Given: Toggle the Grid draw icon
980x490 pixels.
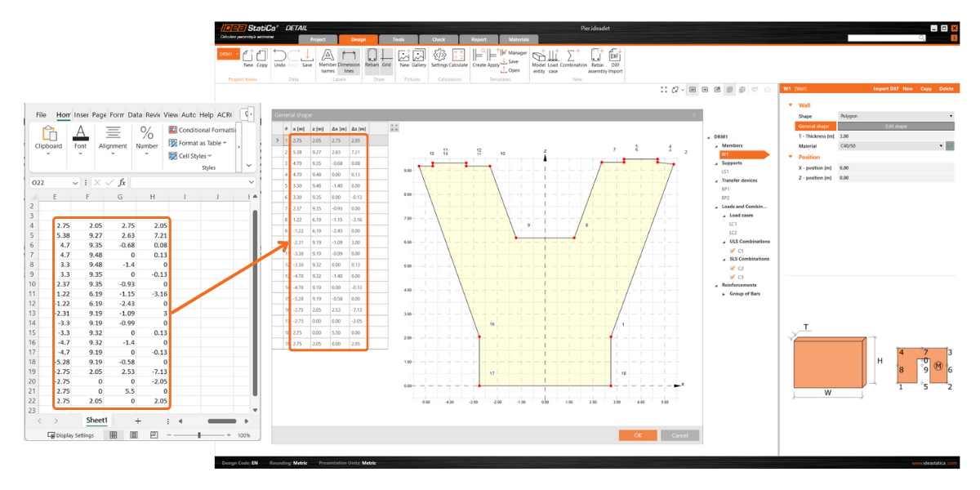Looking at the screenshot, I should 386,57.
